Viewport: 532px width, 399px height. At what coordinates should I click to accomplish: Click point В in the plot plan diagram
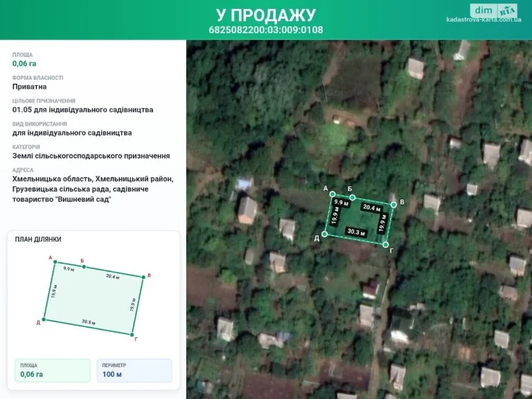click(143, 277)
